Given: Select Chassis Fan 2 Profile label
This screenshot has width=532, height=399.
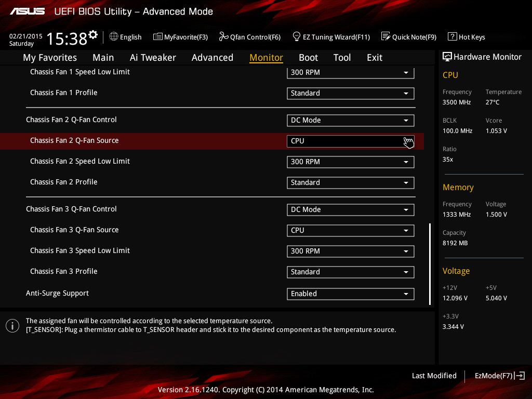Looking at the screenshot, I should point(64,182).
